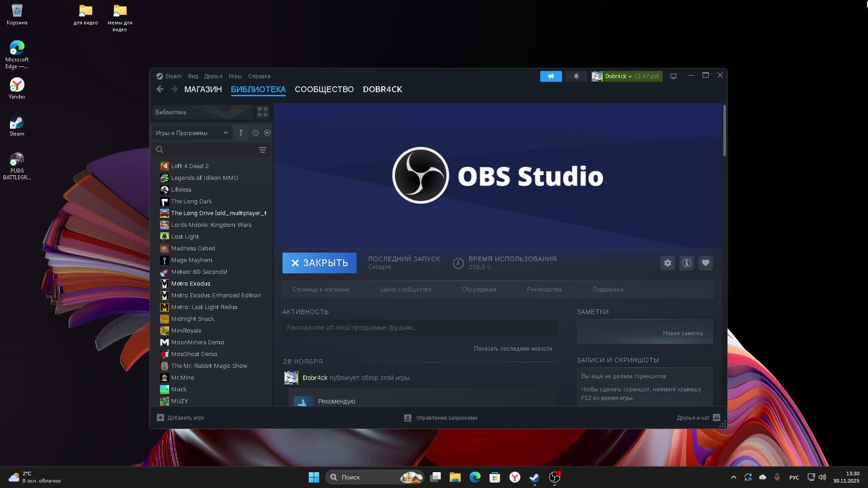The width and height of the screenshot is (868, 488).
Task: Collapse library sections with the up arrow
Action: tap(241, 133)
